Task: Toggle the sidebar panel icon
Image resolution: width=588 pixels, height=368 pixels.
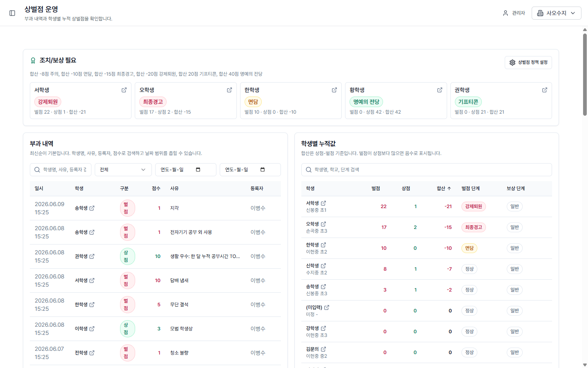Action: coord(12,13)
